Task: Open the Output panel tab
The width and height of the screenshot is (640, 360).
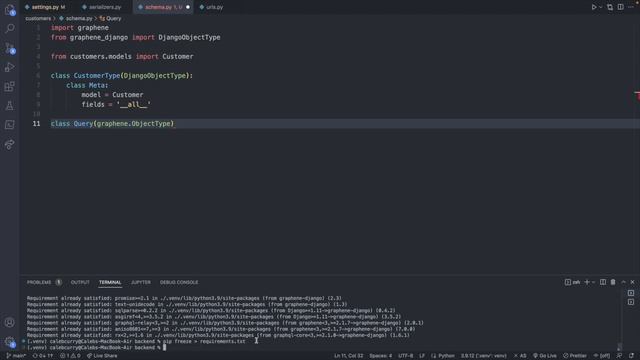Action: coord(80,282)
